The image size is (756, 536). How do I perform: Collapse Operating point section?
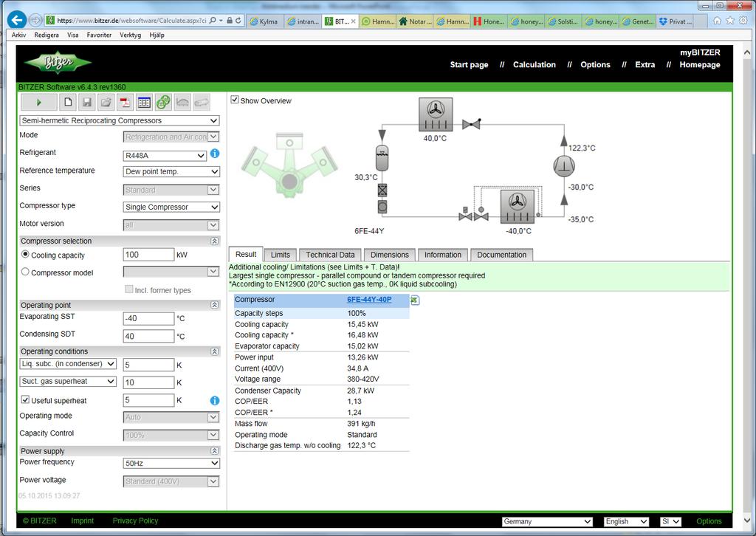pos(215,305)
